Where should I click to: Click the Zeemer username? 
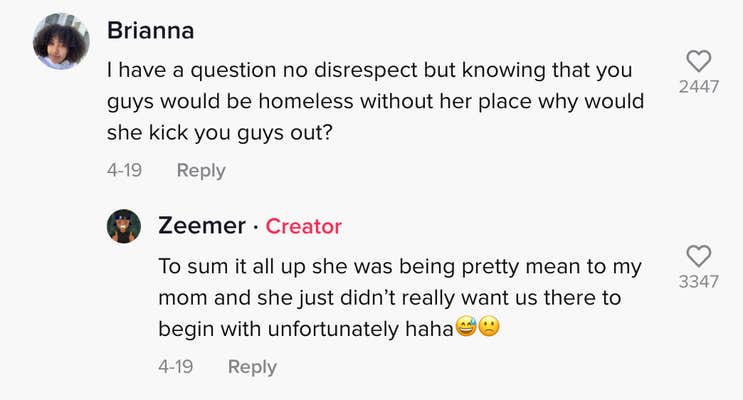pos(201,226)
